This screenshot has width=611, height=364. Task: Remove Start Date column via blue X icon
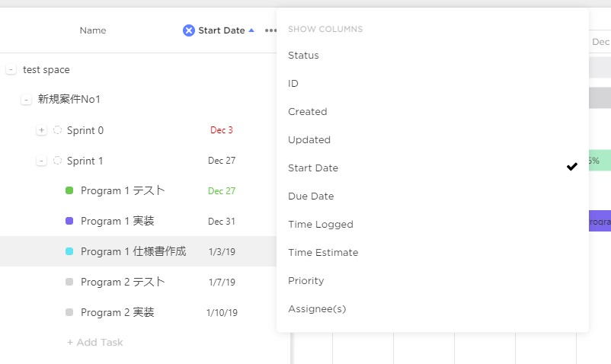coord(189,30)
